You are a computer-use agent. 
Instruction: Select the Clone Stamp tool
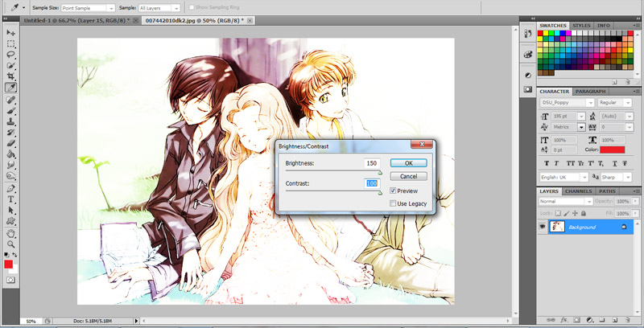[10, 121]
